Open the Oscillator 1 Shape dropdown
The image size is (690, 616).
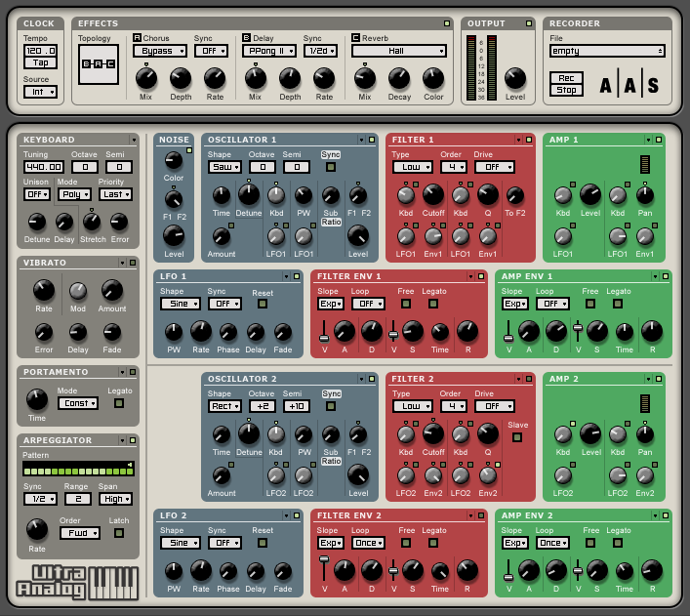pos(224,167)
